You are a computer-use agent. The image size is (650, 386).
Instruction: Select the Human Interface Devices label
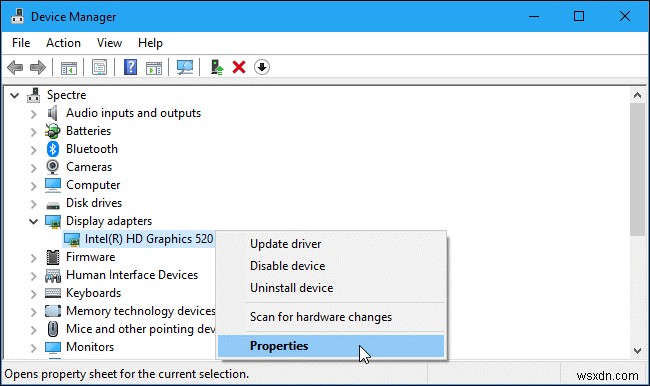click(x=132, y=275)
